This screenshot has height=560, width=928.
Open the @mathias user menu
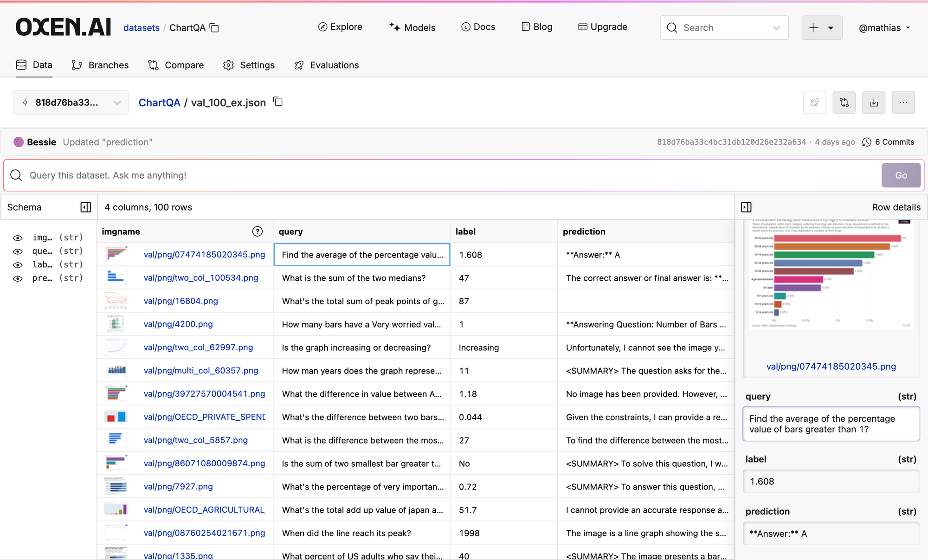point(884,28)
